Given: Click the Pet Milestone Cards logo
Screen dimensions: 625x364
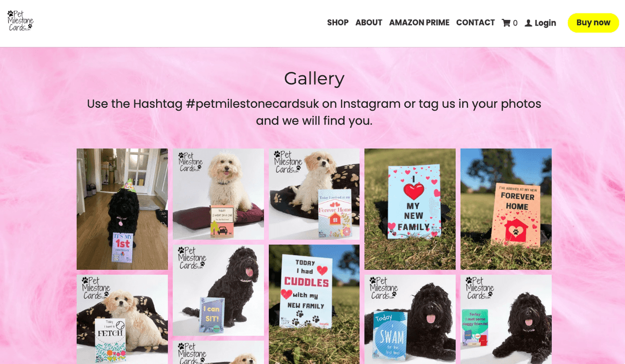Looking at the screenshot, I should click(20, 21).
